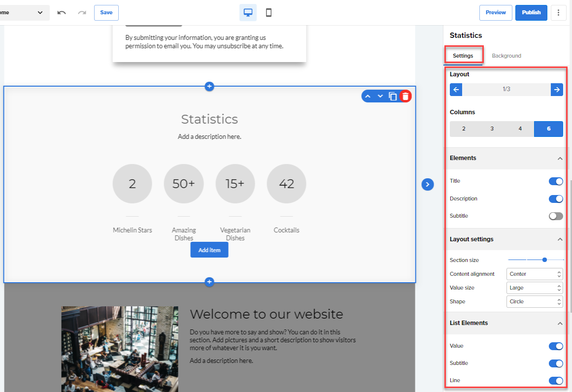Open the Content alignment dropdown
572x392 pixels.
[535, 274]
